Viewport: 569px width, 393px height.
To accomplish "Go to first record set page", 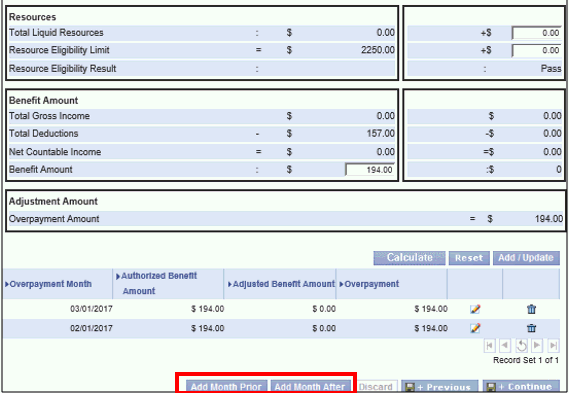I will (x=490, y=345).
